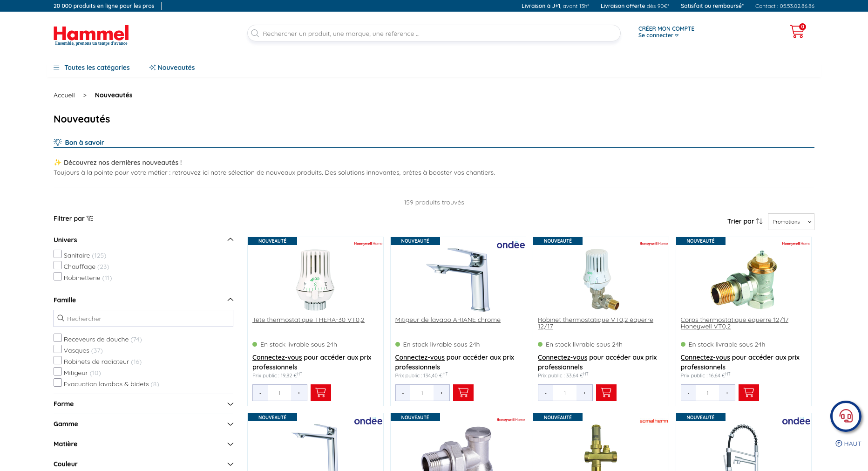868x471 pixels.
Task: Click "Prix public : 134,40 €" text
Action: click(x=421, y=375)
